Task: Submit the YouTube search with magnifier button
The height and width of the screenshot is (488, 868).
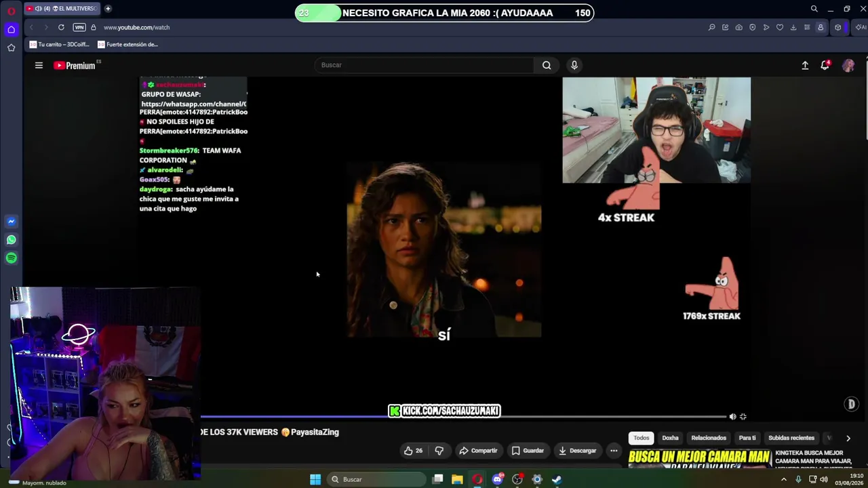Action: pyautogui.click(x=547, y=65)
